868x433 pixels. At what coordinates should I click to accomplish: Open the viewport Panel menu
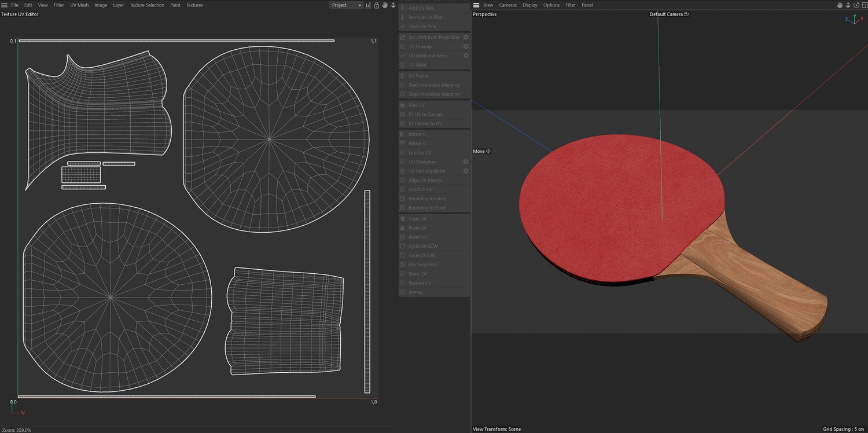[587, 5]
